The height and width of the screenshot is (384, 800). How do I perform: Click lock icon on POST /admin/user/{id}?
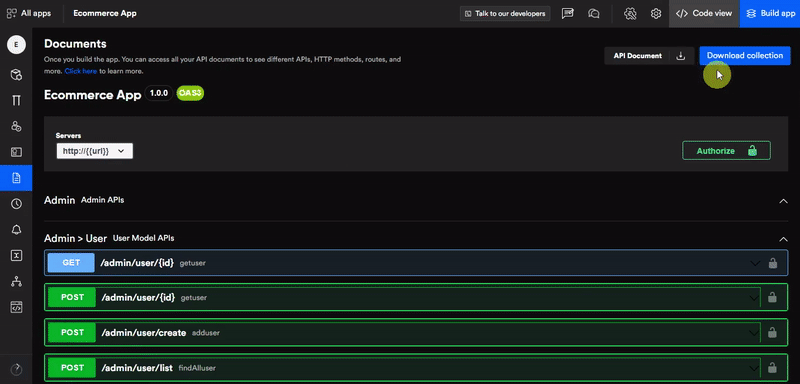click(772, 297)
